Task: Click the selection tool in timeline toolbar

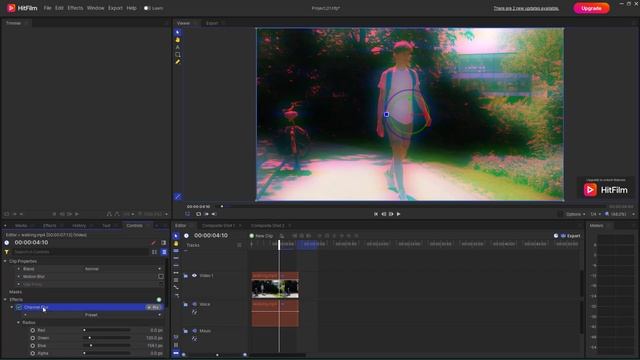Action: coord(176,236)
